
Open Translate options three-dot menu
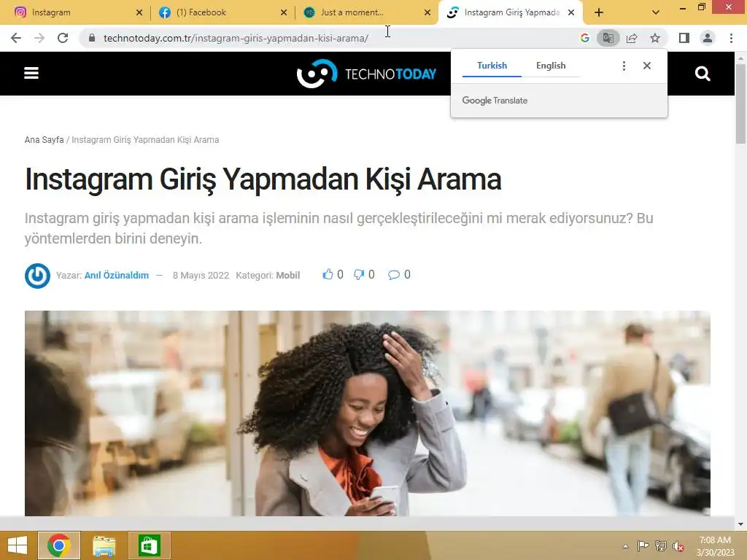[x=624, y=66]
